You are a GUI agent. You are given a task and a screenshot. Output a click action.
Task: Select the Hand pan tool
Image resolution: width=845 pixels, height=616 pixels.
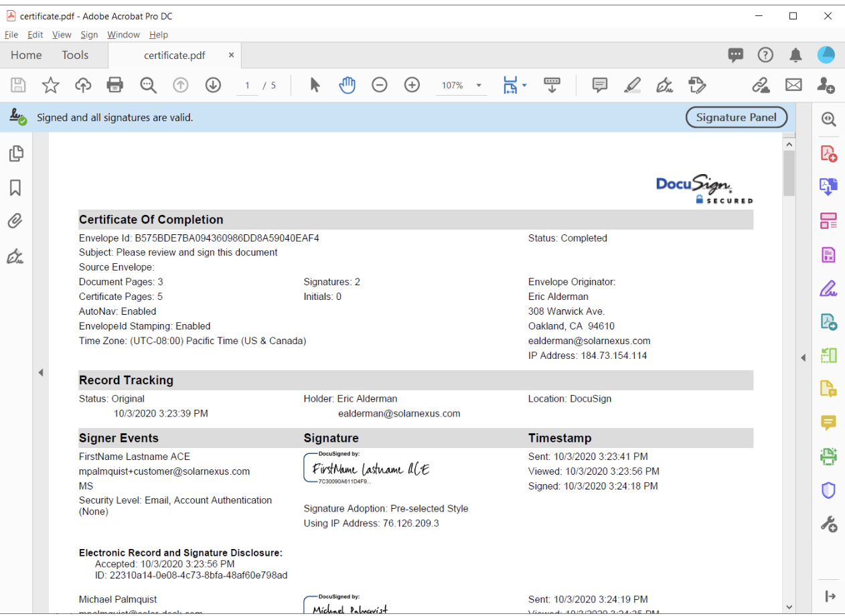[x=347, y=85]
